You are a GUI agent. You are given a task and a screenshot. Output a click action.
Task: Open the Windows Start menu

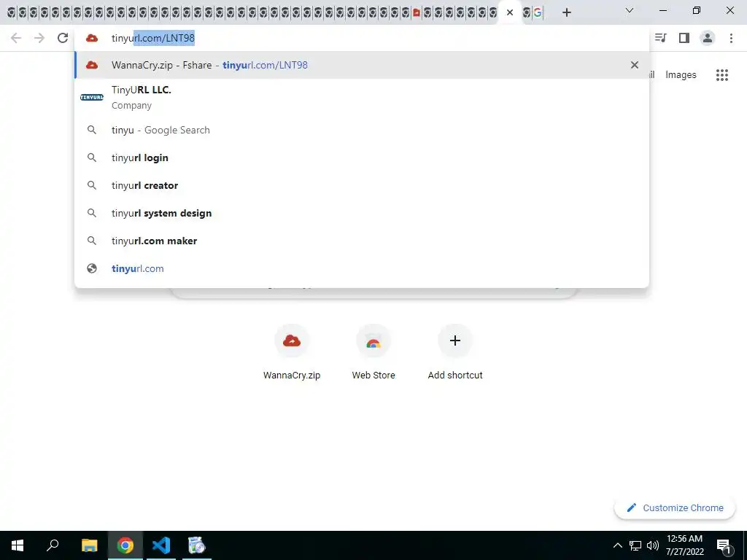pos(18,545)
